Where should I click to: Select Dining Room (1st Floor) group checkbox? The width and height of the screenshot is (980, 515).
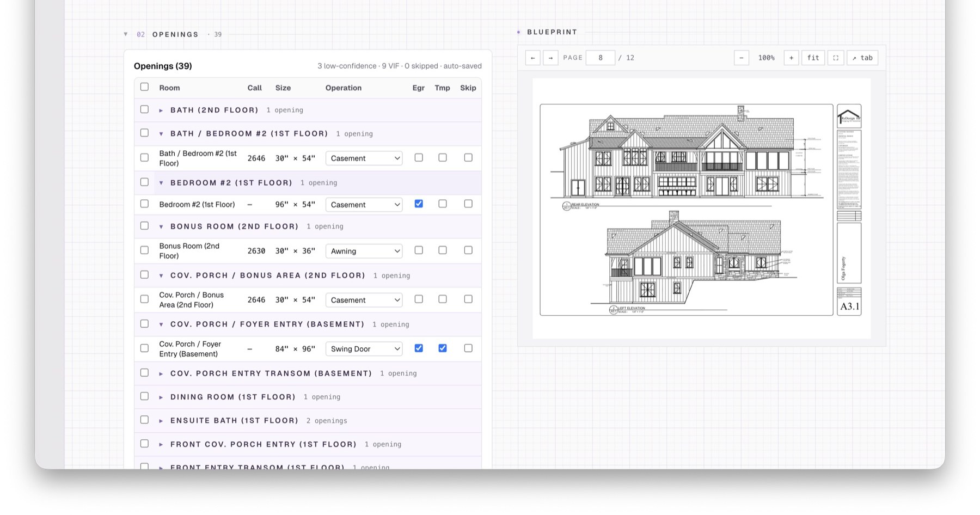[144, 396]
